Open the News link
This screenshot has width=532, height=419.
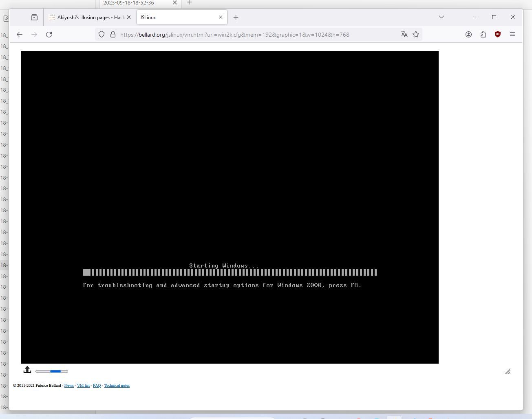click(x=69, y=386)
